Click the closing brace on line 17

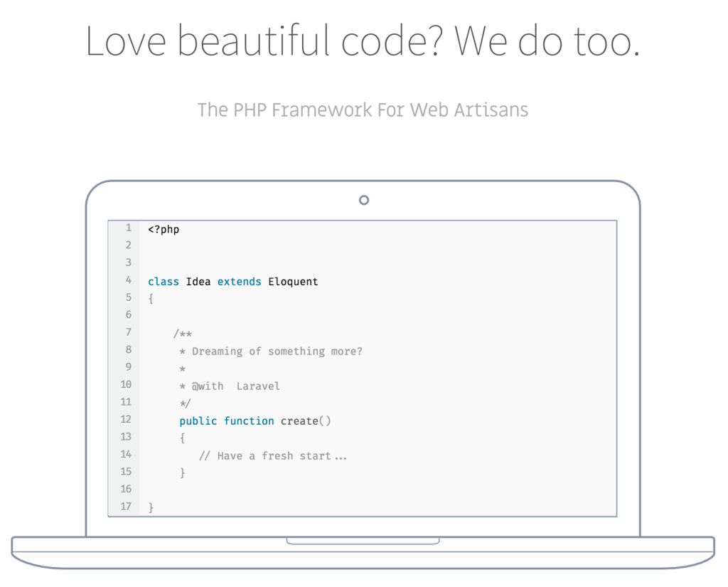coord(151,507)
